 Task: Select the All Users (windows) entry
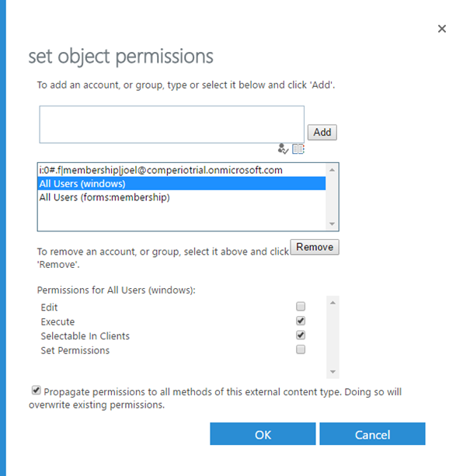(x=182, y=184)
